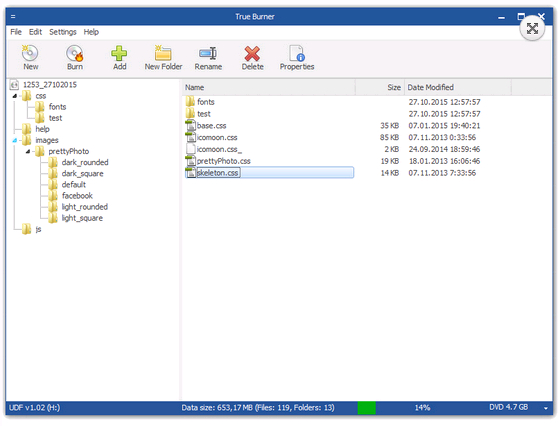Click the js folder icon in tree
Viewport: 558px width, 426px height.
pos(26,229)
